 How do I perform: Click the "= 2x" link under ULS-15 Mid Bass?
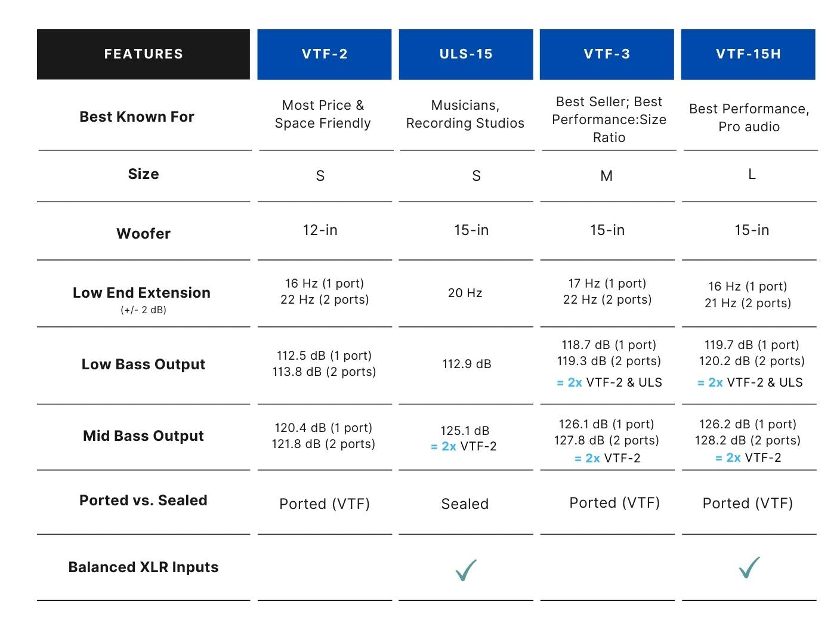coord(443,446)
